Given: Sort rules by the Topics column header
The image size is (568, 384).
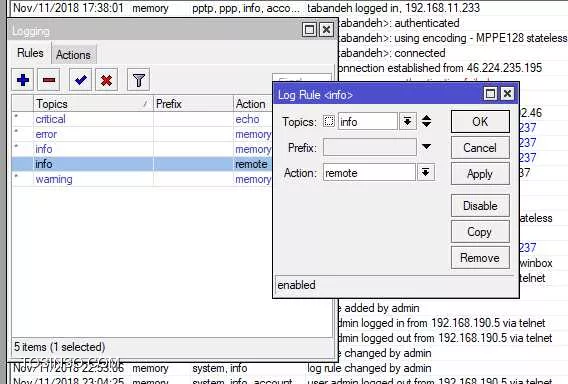Looking at the screenshot, I should pos(93,104).
